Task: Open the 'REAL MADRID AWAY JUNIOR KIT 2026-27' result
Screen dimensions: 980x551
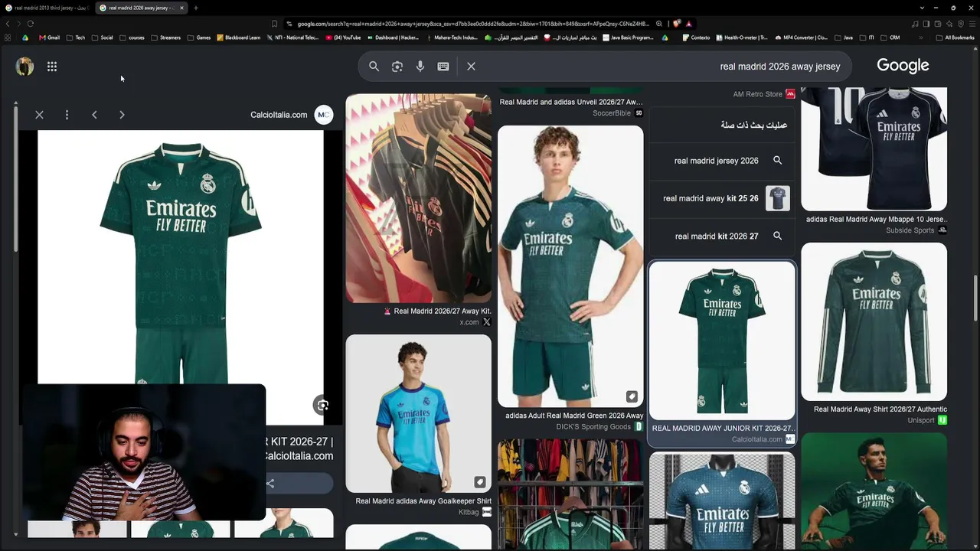Action: click(722, 353)
